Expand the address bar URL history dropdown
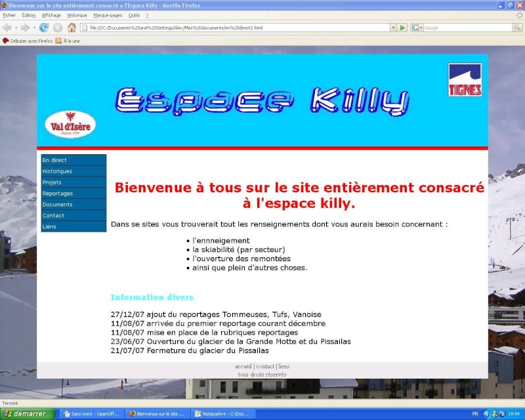Viewport: 525px width, 420px height. coord(393,28)
